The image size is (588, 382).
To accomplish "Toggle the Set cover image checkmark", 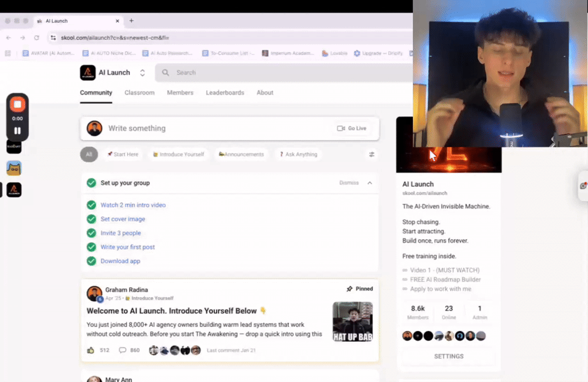I will (91, 219).
